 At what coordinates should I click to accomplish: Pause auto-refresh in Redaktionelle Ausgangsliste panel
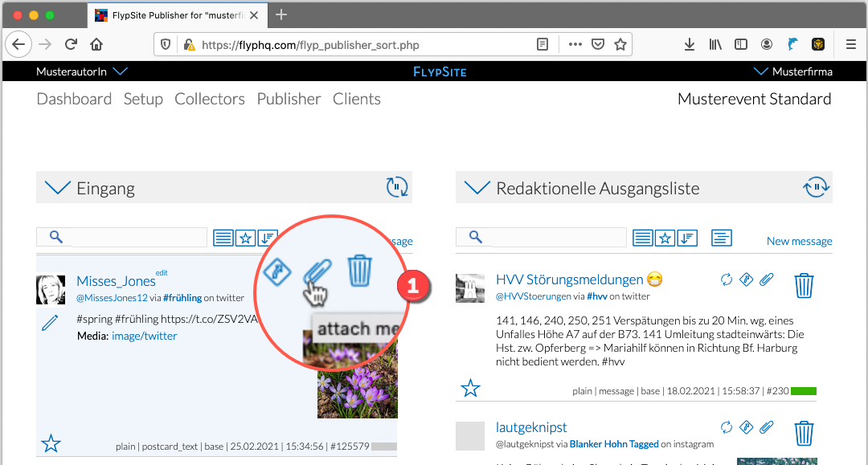[x=817, y=187]
